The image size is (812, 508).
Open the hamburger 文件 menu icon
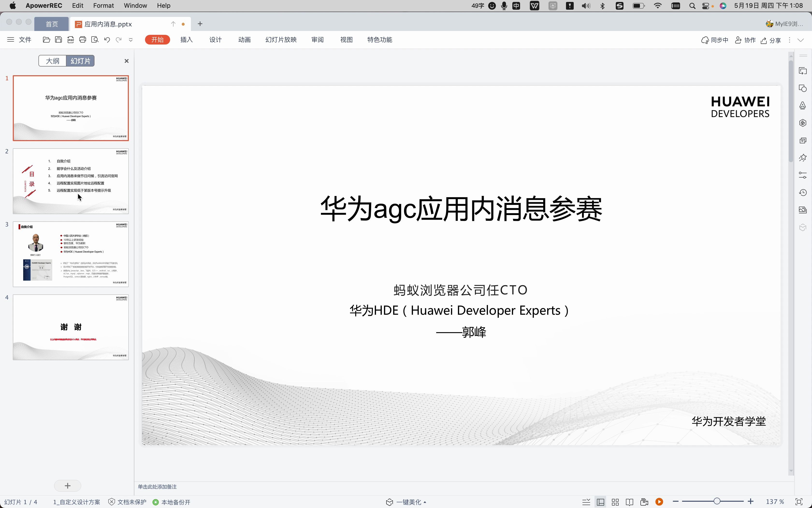[11, 40]
